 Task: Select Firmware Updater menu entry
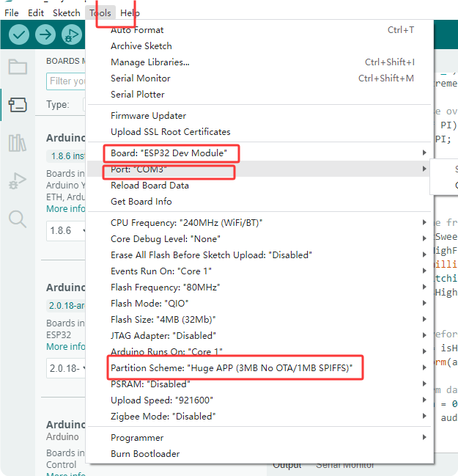[x=259, y=116]
